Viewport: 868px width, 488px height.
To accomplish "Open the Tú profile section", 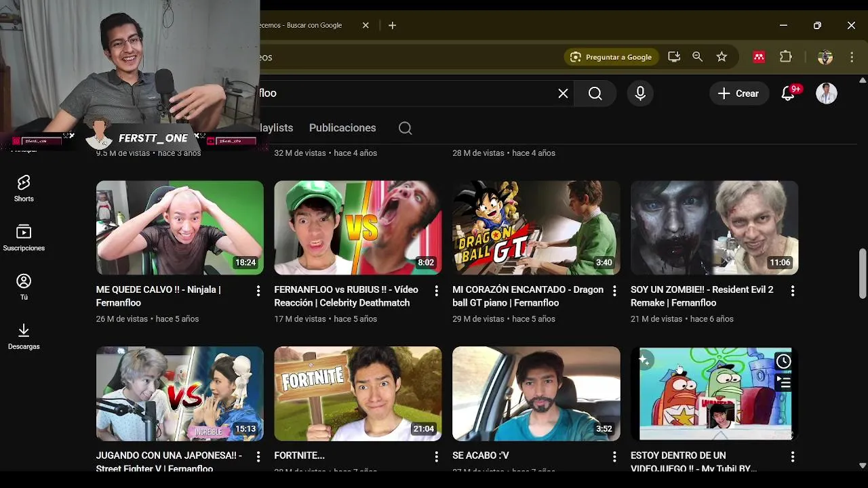I will (24, 287).
